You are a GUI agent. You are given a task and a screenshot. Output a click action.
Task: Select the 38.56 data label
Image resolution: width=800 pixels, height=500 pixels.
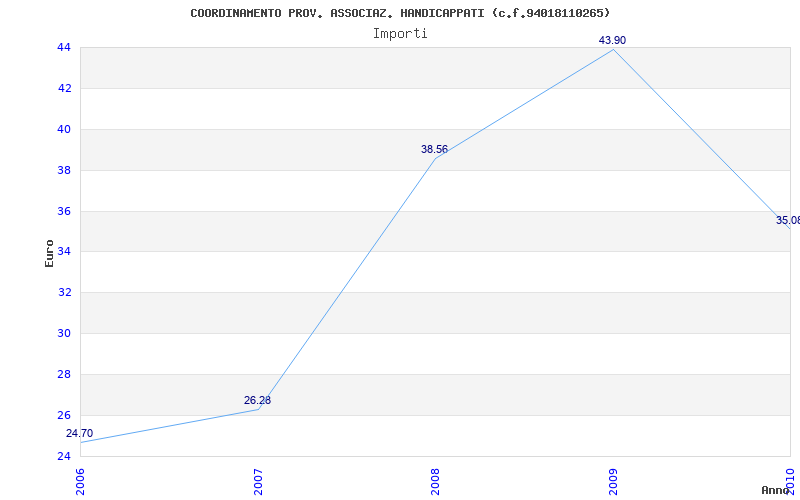click(434, 149)
